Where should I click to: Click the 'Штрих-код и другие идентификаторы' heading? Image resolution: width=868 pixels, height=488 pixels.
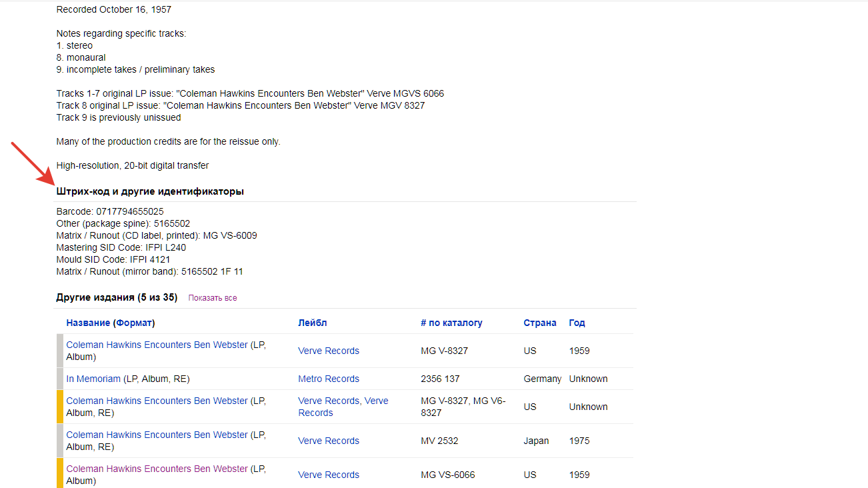[150, 191]
